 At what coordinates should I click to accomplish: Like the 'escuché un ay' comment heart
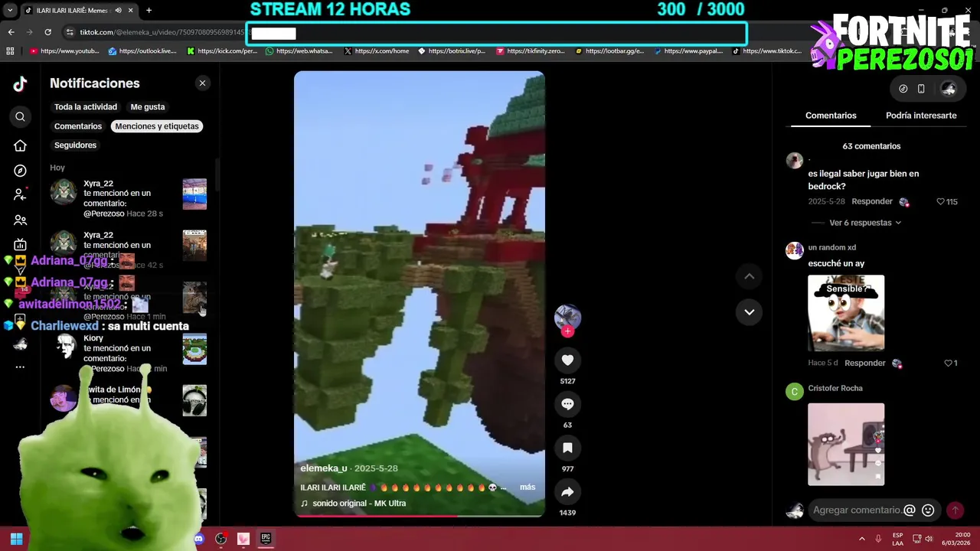(x=948, y=364)
